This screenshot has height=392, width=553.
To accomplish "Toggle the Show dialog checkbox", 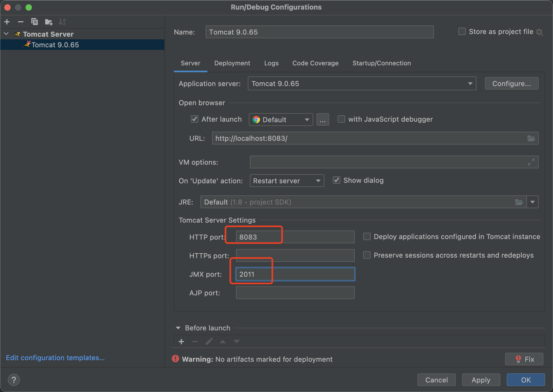I will [337, 180].
